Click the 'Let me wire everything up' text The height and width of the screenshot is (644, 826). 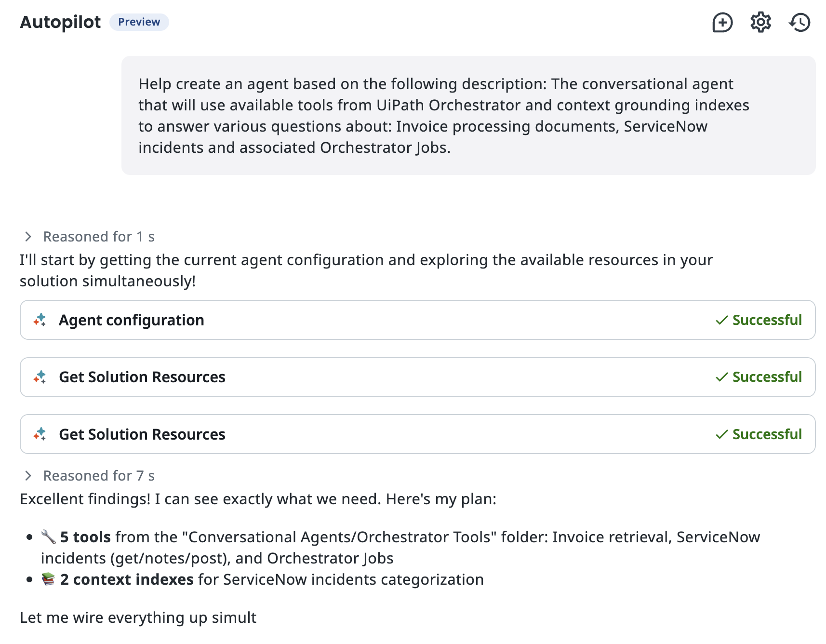(x=138, y=617)
